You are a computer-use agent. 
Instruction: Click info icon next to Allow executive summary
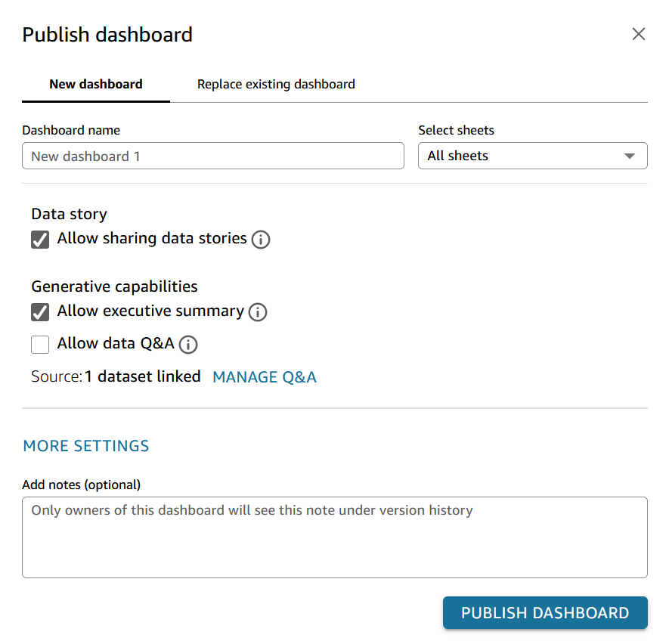258,312
